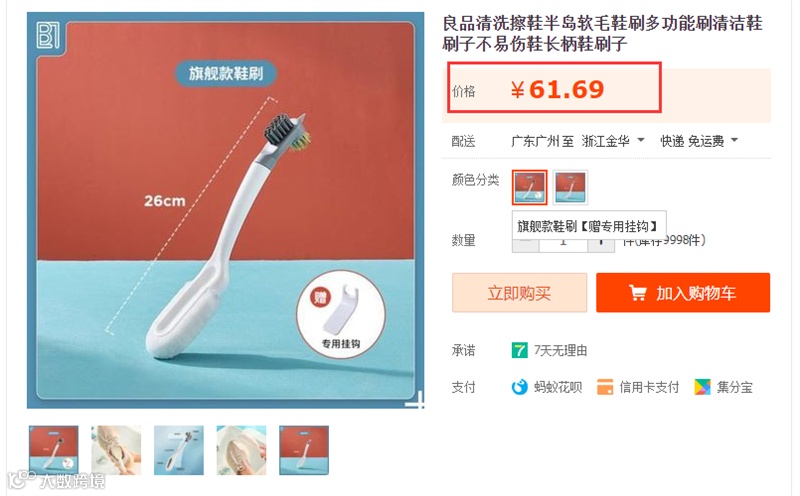Click the credit card payment icon
800x496 pixels.
[605, 387]
